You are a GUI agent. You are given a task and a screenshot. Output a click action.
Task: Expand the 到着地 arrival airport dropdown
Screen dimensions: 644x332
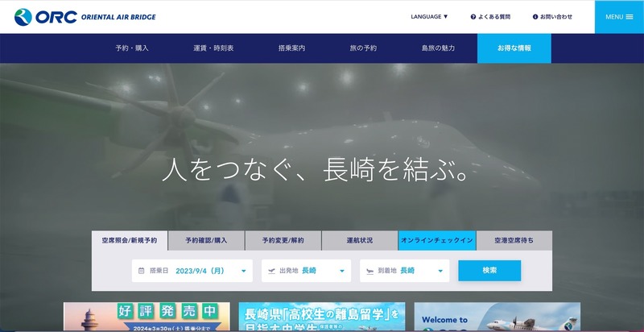click(440, 271)
